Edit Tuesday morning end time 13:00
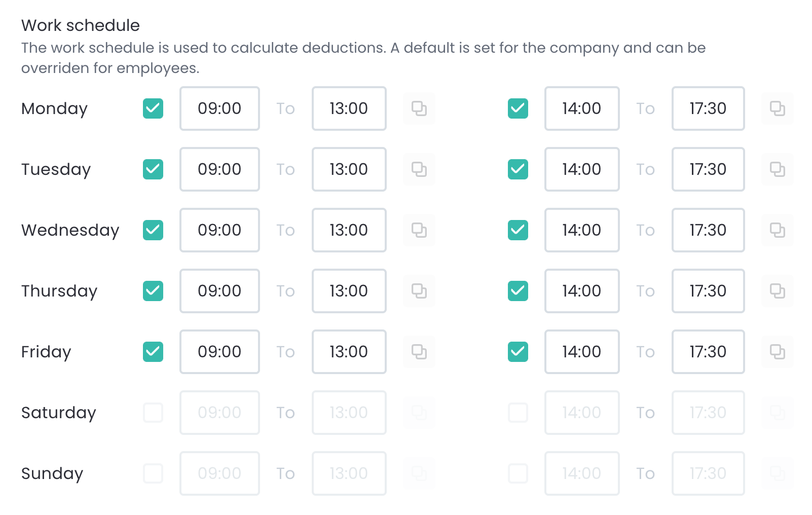The width and height of the screenshot is (812, 515). (349, 169)
